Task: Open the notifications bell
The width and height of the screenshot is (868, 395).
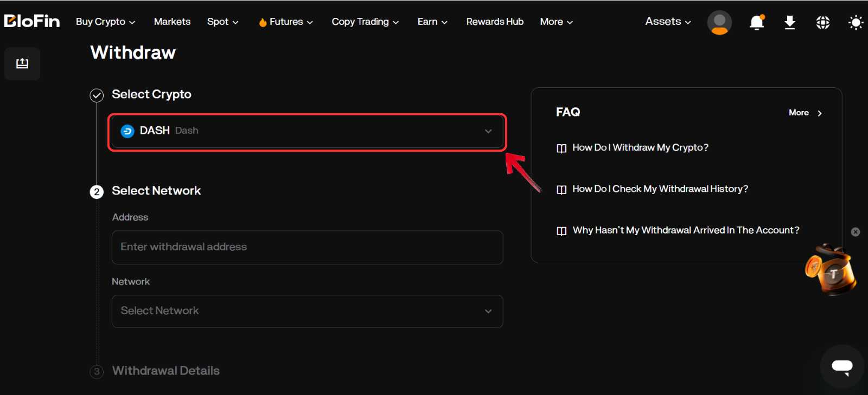Action: coord(756,22)
